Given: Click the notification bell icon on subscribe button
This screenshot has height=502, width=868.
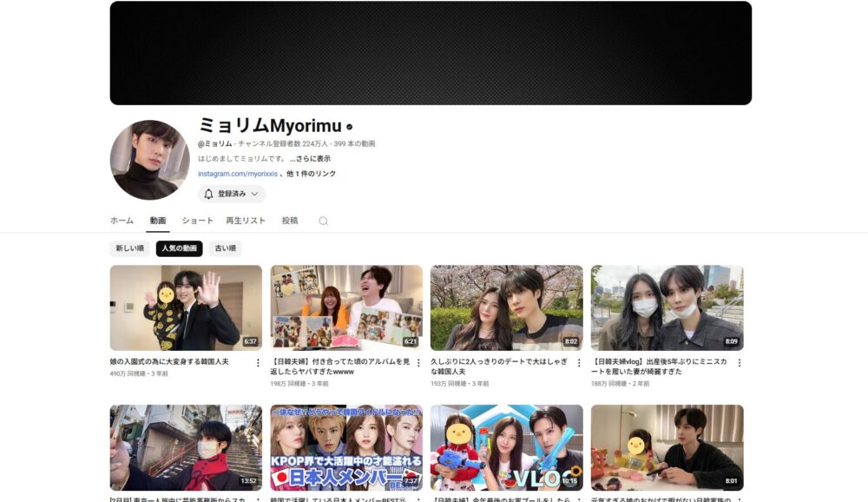Looking at the screenshot, I should coord(208,194).
